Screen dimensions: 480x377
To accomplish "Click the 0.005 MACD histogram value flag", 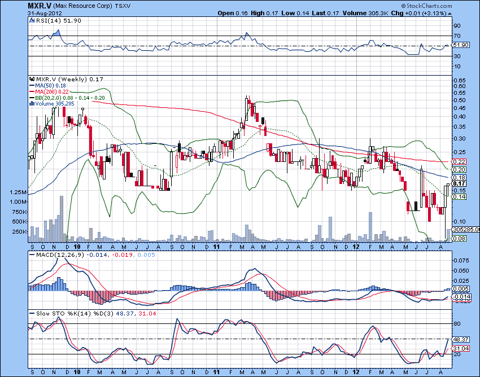I will click(x=461, y=289).
